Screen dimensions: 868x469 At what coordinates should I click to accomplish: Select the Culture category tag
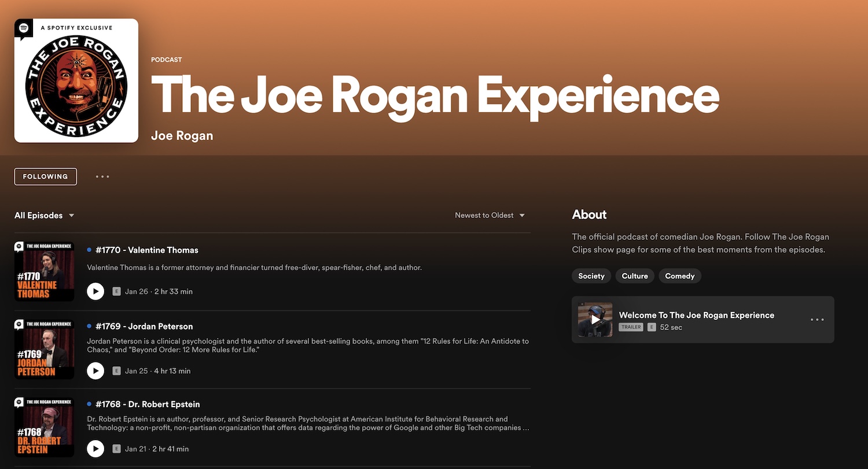coord(635,276)
